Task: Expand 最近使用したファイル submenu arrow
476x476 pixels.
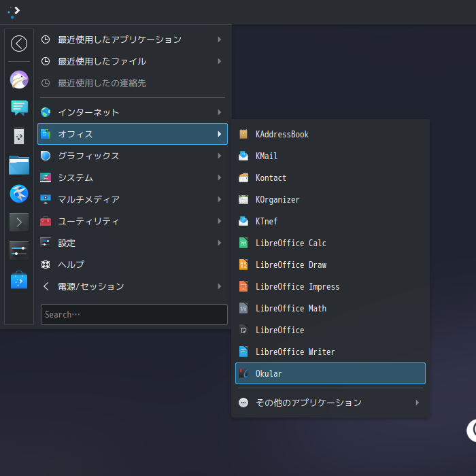Action: click(220, 61)
